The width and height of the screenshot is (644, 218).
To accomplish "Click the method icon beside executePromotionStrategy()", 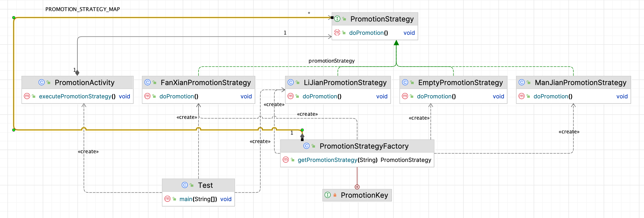I will coord(27,96).
